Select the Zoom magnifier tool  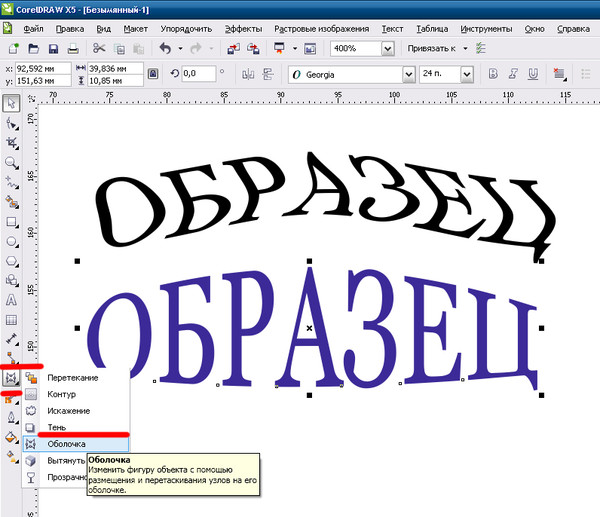pos(11,163)
